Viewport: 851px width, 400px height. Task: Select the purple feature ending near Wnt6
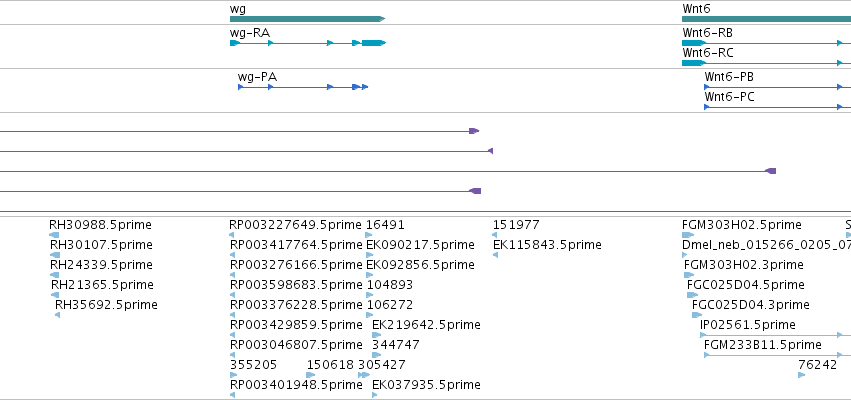coord(388,171)
